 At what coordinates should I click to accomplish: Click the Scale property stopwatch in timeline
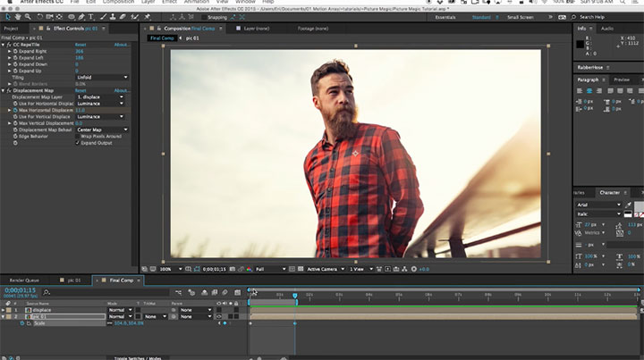pos(22,323)
